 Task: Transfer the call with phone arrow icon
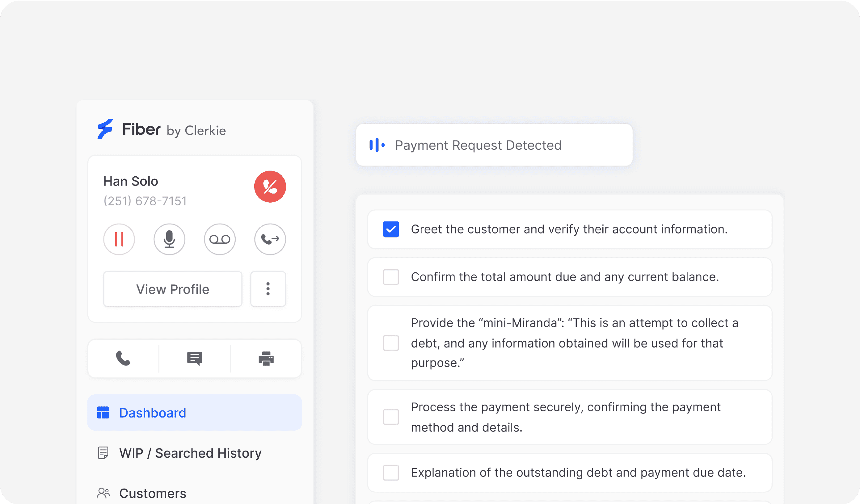click(270, 239)
